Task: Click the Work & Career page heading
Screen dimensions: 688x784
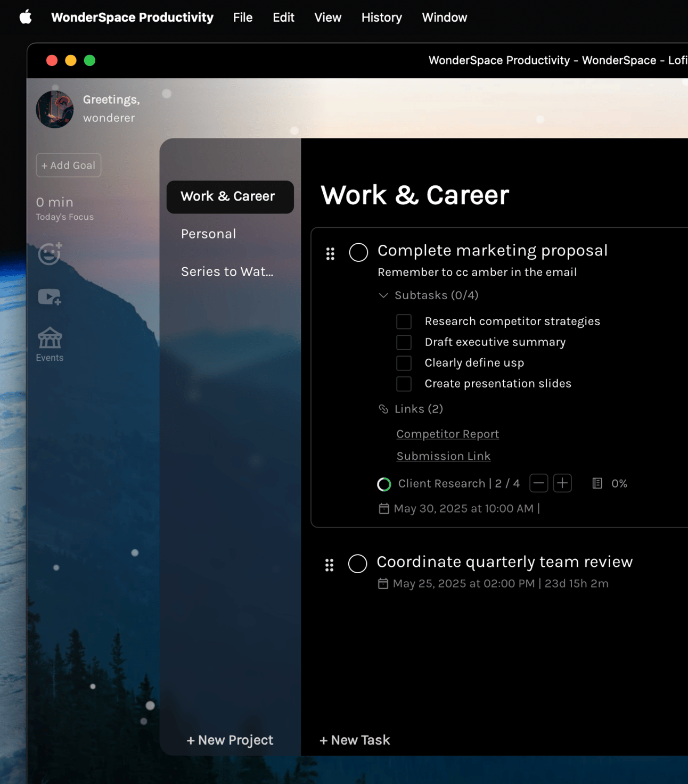Action: 415,195
